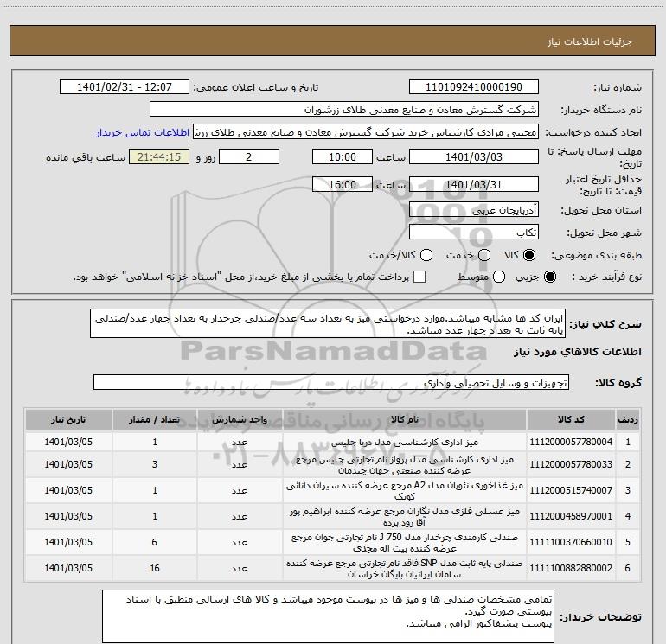666x644 pixels.
Task: Choose the متوسط purchase process option
Action: pos(499,277)
